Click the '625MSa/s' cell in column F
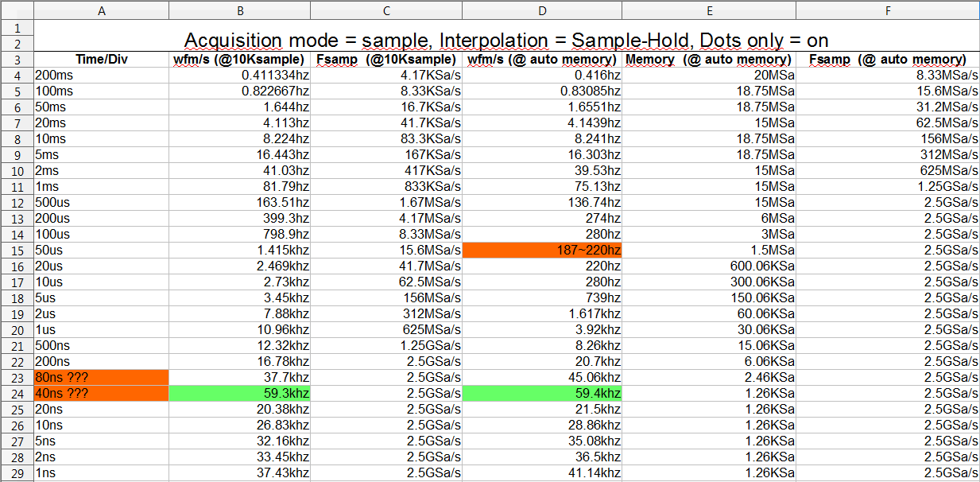The image size is (980, 482). (888, 170)
